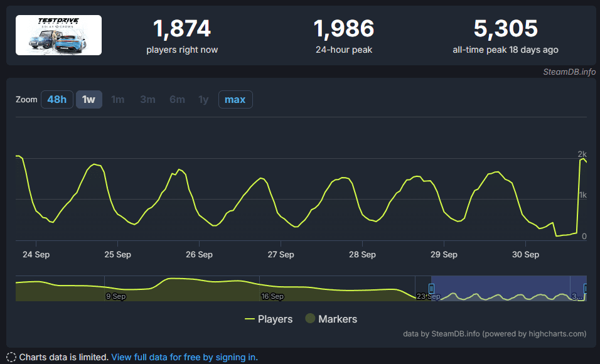600x364 pixels.
Task: Click the 'data by SteamDB.info' credits text
Action: point(495,334)
